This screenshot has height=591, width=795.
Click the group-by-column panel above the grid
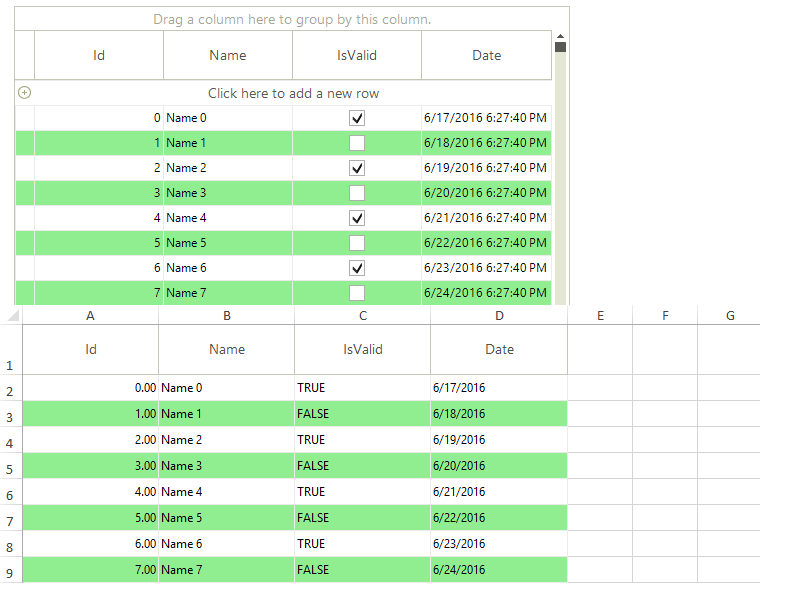[x=292, y=19]
